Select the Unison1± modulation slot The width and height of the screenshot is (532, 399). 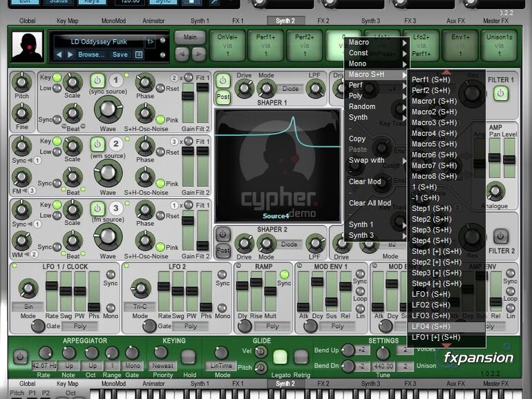tap(499, 46)
